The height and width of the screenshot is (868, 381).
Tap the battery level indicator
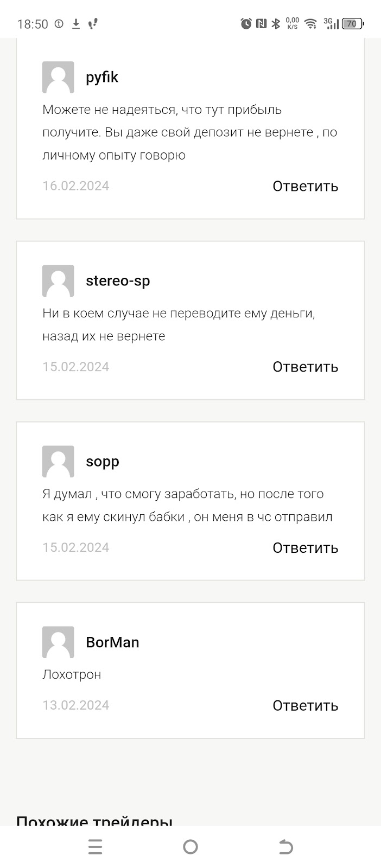[x=352, y=23]
